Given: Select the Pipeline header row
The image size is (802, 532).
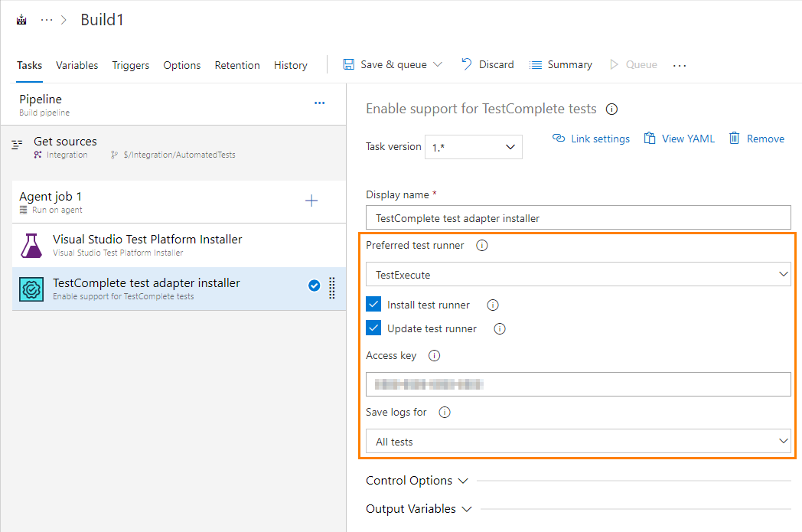Looking at the screenshot, I should click(x=174, y=104).
